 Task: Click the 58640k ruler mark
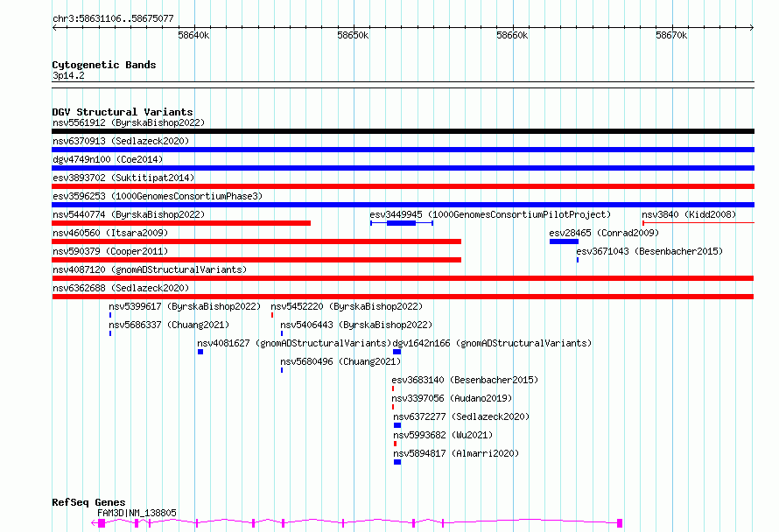(x=193, y=35)
